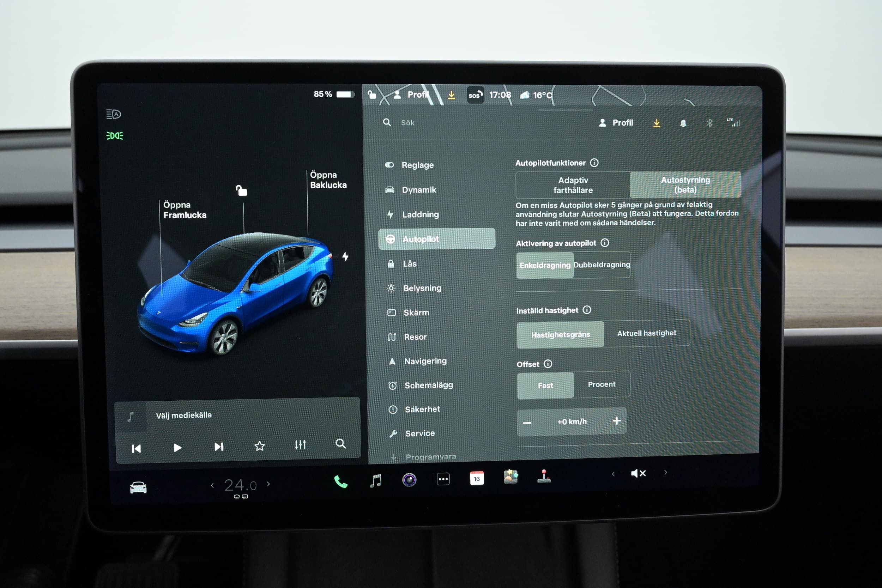Choose Enkeldragning activation
The height and width of the screenshot is (588, 882).
tap(545, 265)
